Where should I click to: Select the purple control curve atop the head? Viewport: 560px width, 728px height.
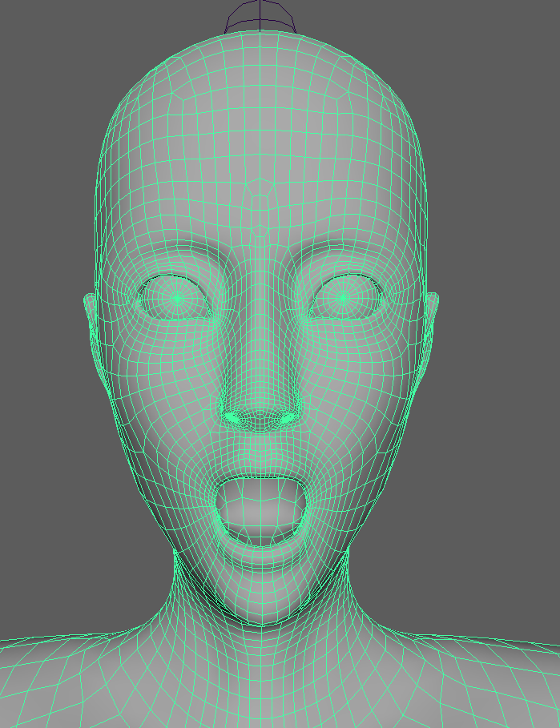(x=260, y=16)
